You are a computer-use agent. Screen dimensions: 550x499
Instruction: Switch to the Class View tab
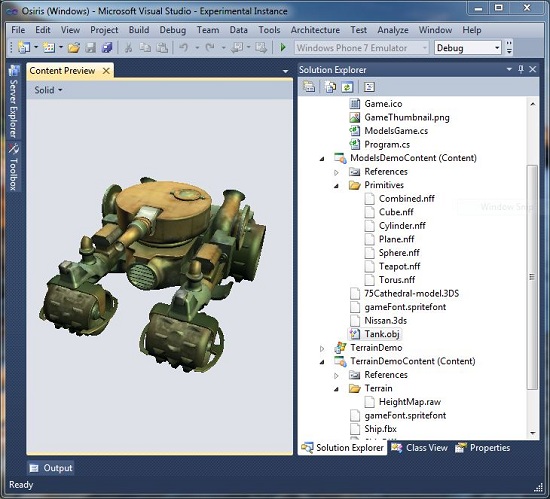[x=420, y=448]
